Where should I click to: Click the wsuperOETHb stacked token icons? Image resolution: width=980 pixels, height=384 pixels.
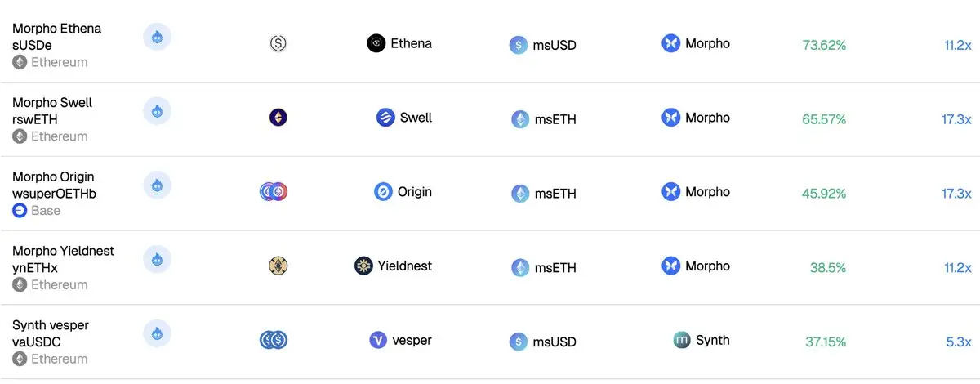[x=274, y=192]
